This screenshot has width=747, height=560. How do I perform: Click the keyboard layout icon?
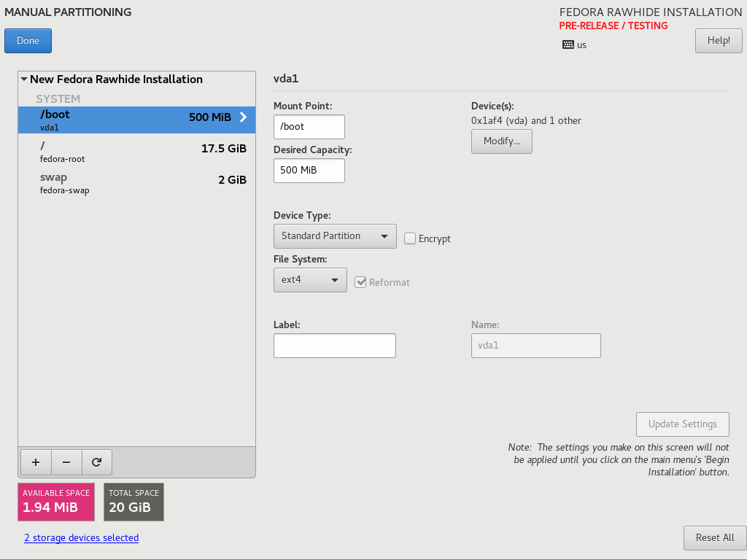coord(568,44)
